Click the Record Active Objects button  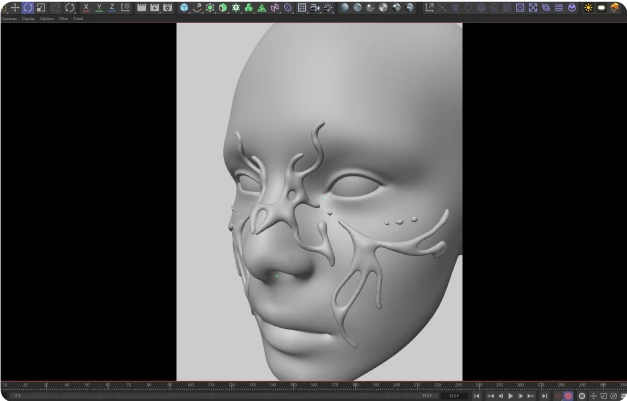[558, 396]
